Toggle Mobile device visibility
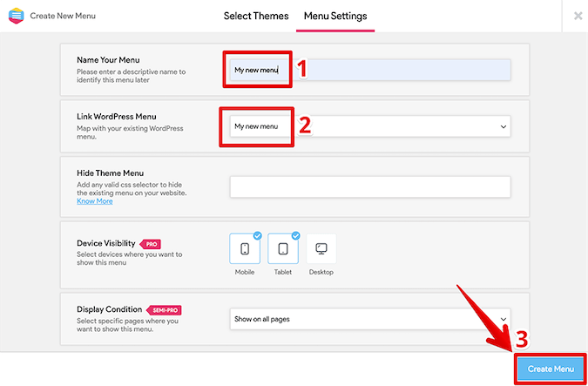 [x=245, y=248]
